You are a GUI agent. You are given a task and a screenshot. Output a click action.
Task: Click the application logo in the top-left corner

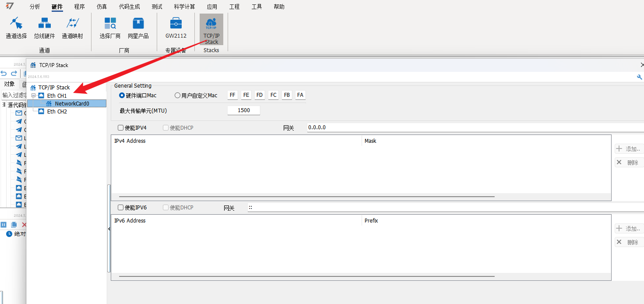[x=10, y=6]
